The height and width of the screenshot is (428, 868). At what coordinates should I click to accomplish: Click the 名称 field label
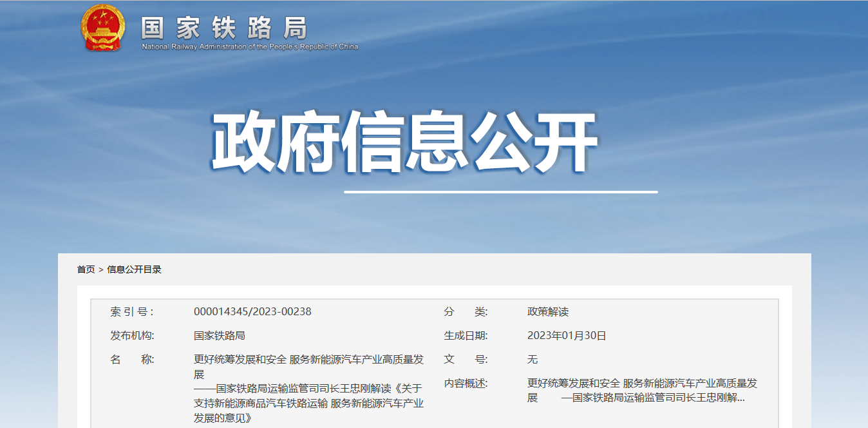[132, 360]
